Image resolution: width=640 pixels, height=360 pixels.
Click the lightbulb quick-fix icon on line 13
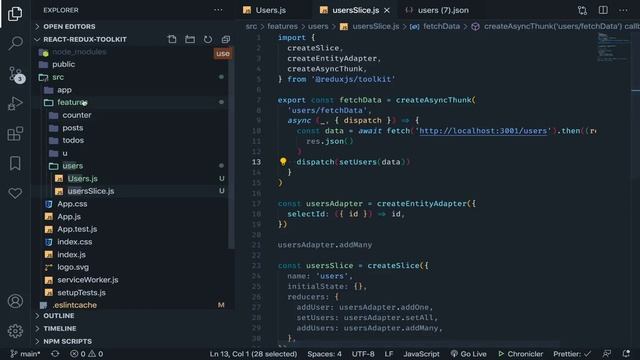coord(283,162)
